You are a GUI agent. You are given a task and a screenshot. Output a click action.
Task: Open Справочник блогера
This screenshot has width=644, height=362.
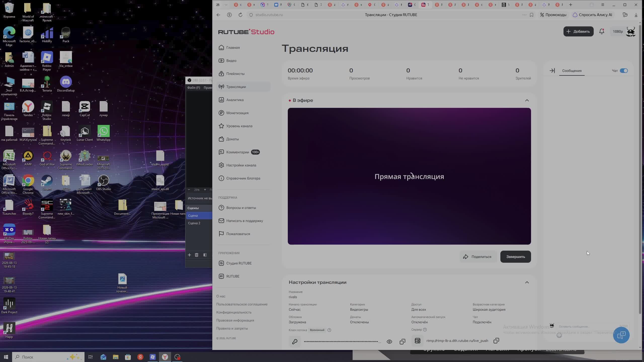point(243,178)
